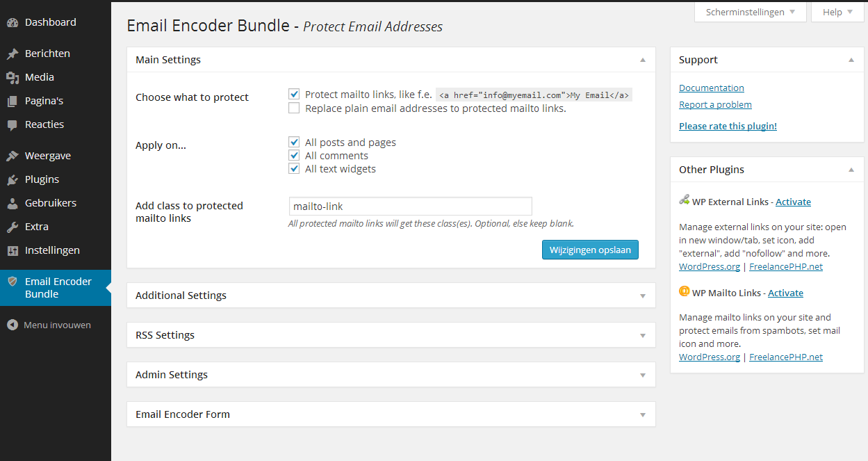Screen dimensions: 868x461
Task: Click the mailto-link class text field
Action: 410,206
